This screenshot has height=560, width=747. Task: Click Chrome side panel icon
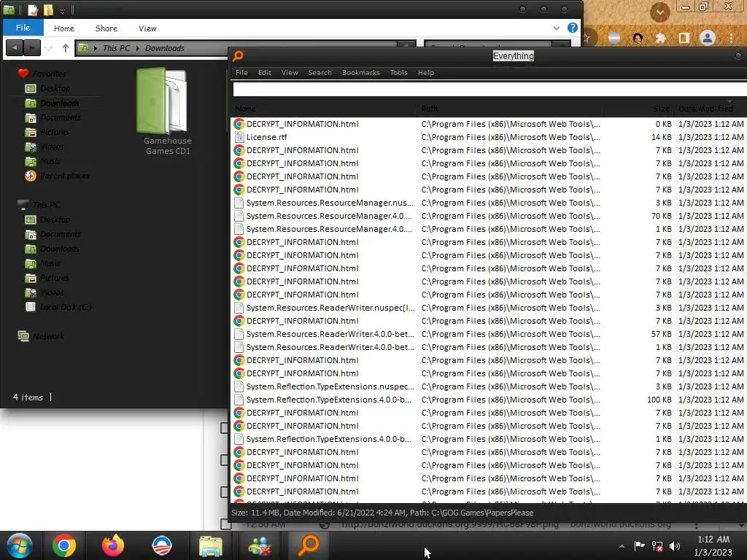coord(684,38)
